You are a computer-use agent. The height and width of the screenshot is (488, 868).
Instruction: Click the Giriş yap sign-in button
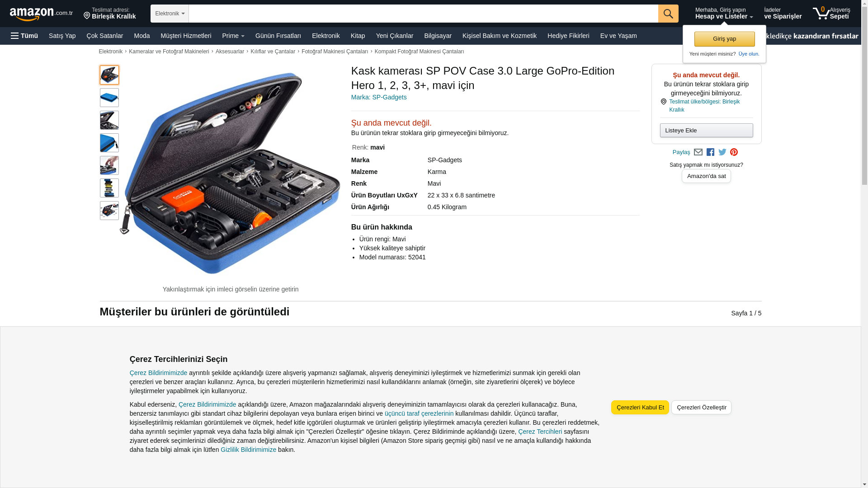pos(724,39)
